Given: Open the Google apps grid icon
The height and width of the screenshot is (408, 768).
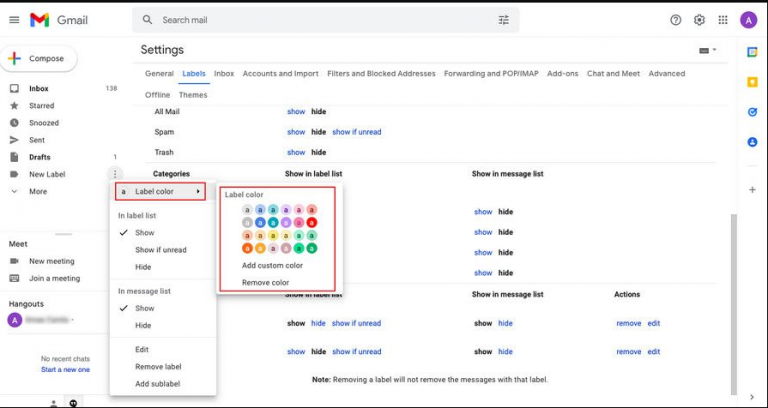Looking at the screenshot, I should coord(722,20).
